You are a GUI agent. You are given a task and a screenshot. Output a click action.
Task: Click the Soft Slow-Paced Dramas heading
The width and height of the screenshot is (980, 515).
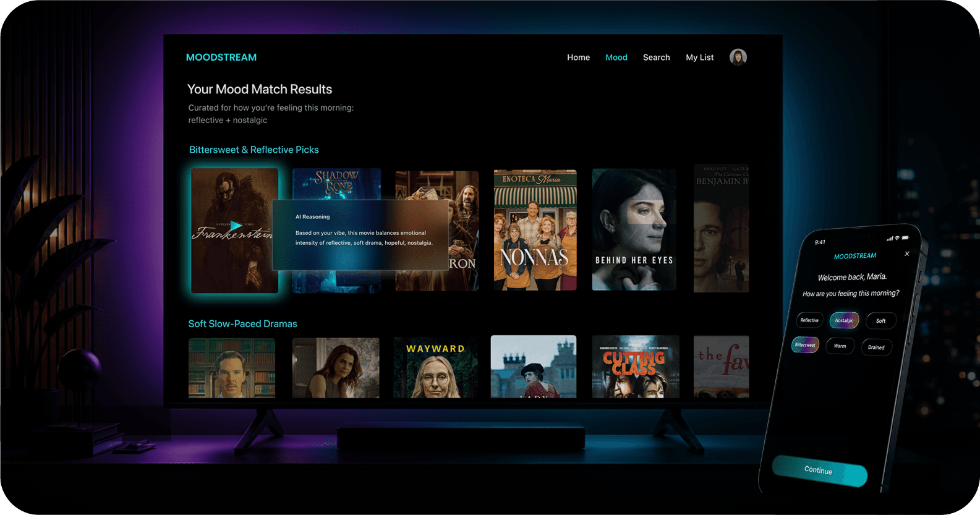tap(243, 324)
